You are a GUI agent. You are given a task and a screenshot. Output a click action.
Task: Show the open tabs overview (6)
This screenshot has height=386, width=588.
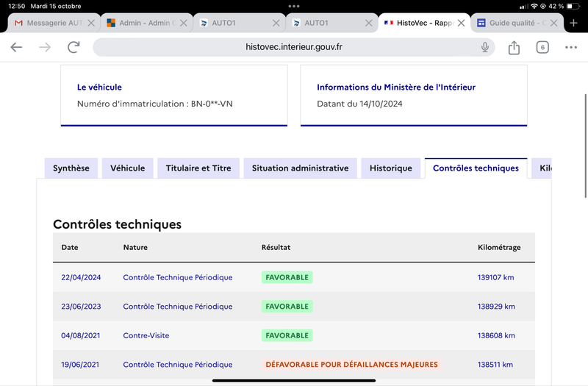[542, 47]
